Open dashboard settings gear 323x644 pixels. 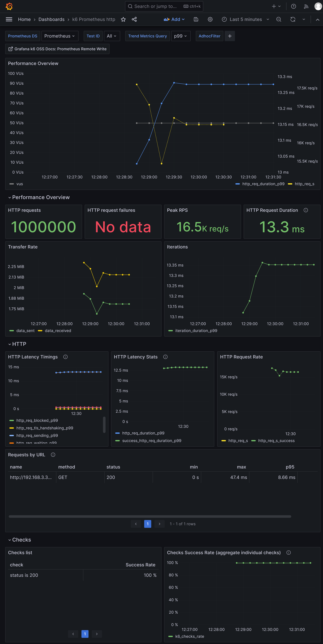point(210,19)
